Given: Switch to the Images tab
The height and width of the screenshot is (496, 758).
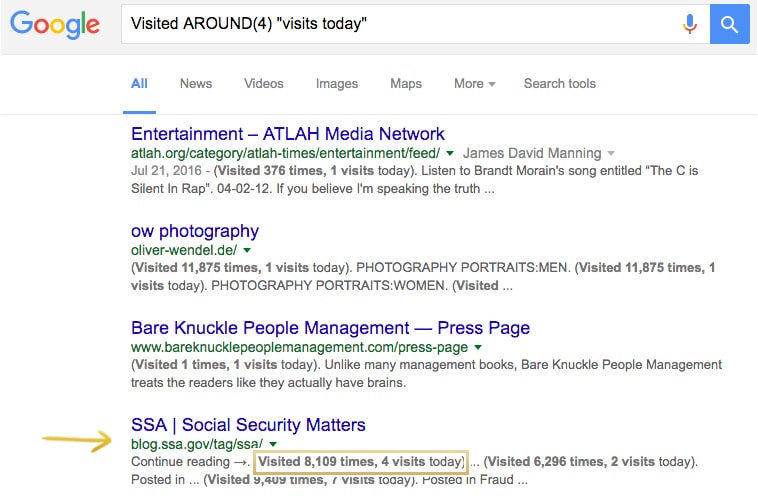Looking at the screenshot, I should [x=337, y=84].
